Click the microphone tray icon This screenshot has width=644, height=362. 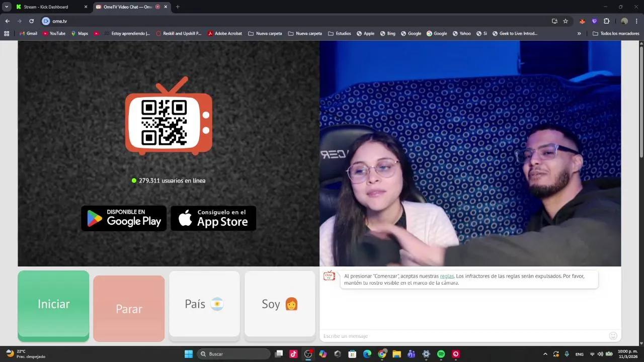coord(567,354)
